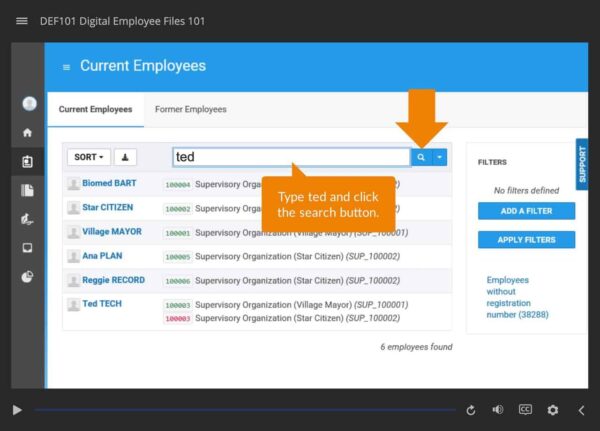Toggle closed captions in the player
The width and height of the screenshot is (600, 431).
click(525, 410)
